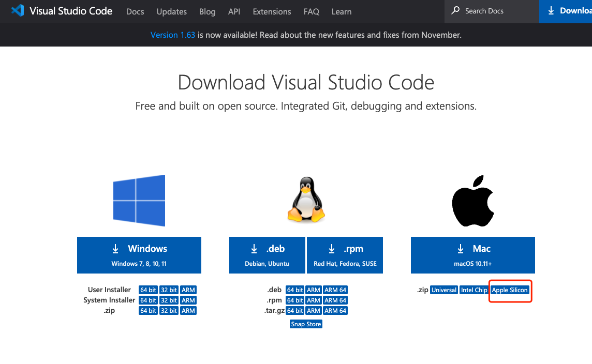The height and width of the screenshot is (364, 592).
Task: Download the Mac Universal zip
Action: pyautogui.click(x=444, y=290)
